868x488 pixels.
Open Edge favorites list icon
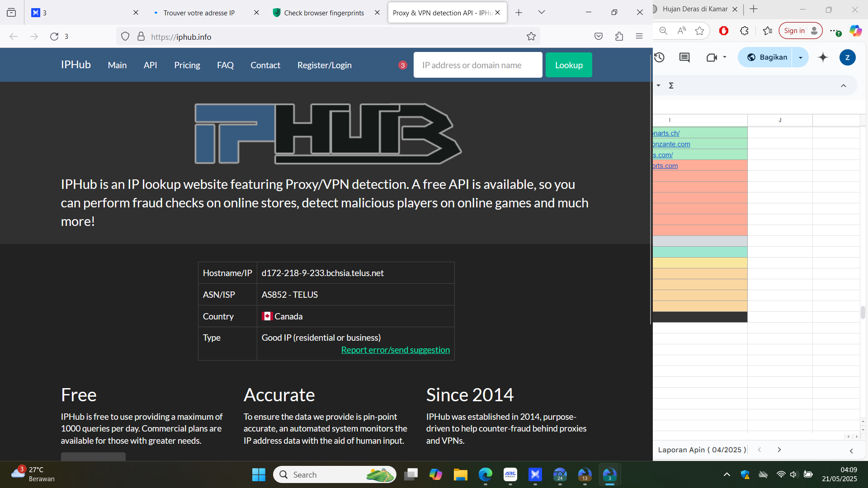point(768,31)
